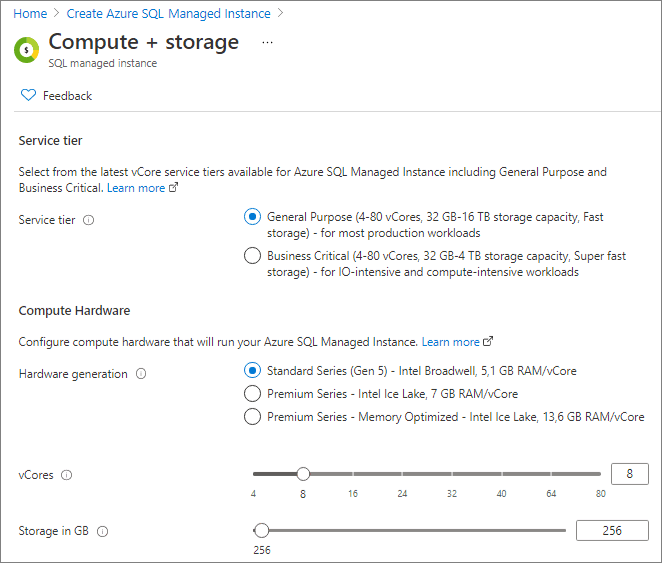Click the Storage in GB slider handle

[262, 531]
